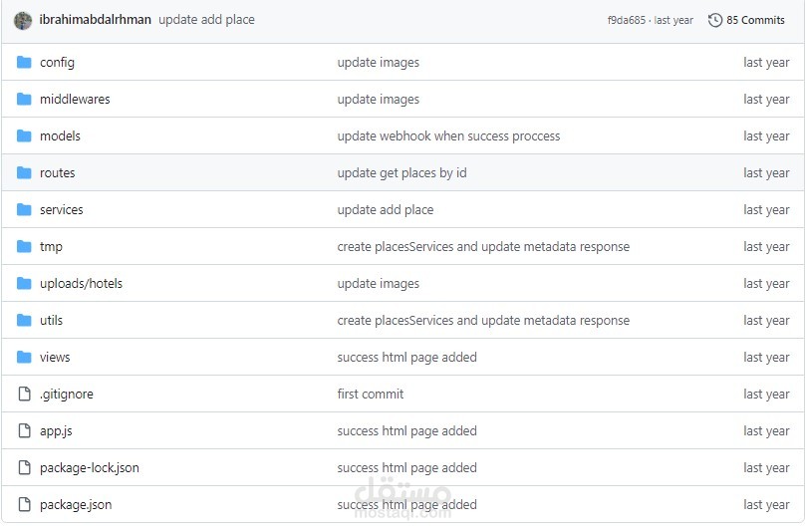Open the ibrahimabdalrhman author profile link
The height and width of the screenshot is (532, 807).
point(95,20)
